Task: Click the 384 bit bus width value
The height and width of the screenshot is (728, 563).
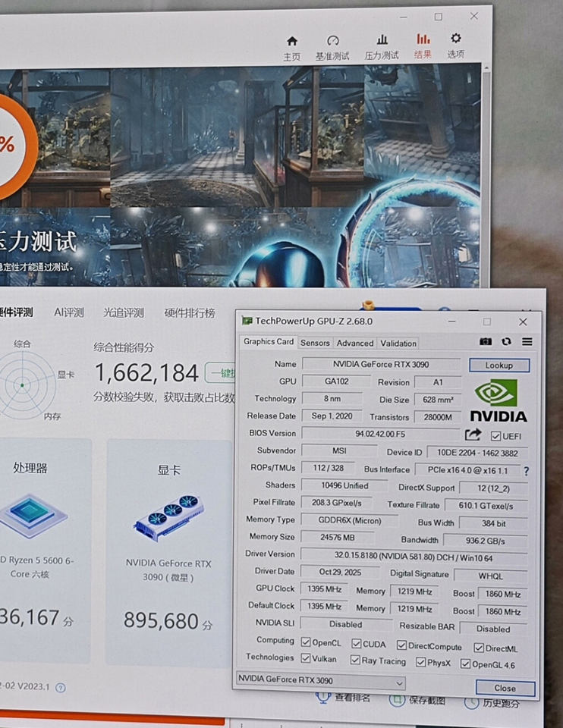Action: (493, 523)
